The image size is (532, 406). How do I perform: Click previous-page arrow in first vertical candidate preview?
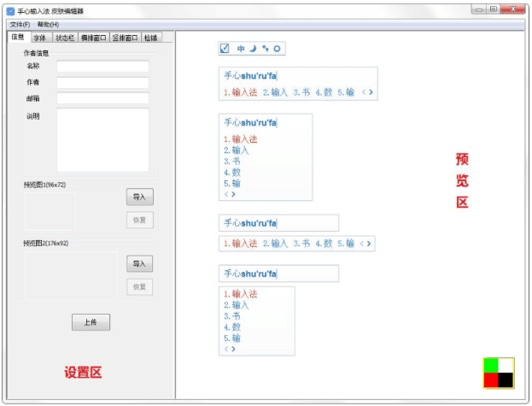226,194
